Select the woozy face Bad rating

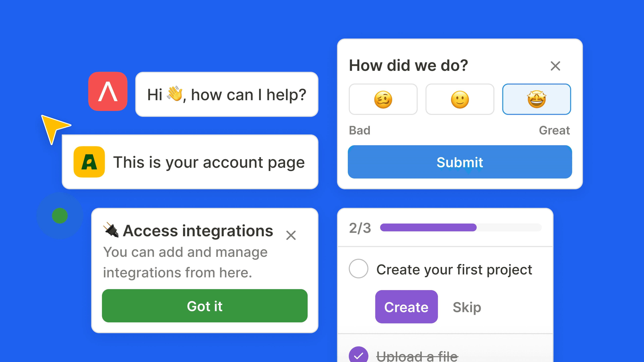(x=383, y=99)
